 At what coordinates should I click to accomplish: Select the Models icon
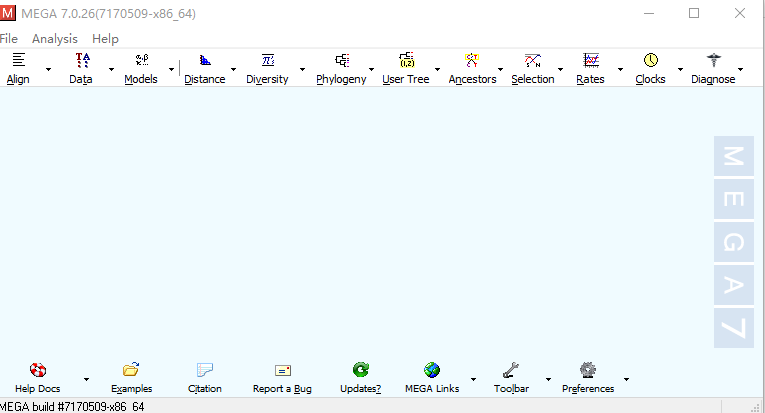142,60
